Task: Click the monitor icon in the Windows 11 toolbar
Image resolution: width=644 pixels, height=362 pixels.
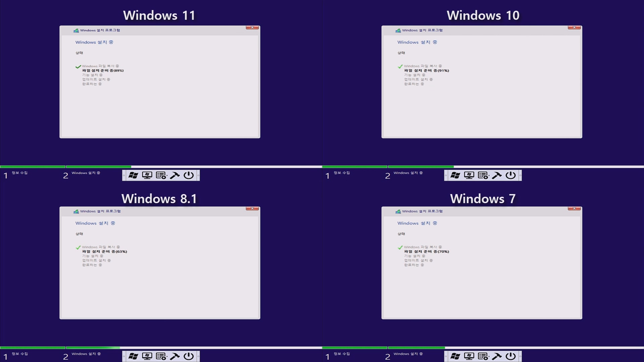Action: coord(147,175)
